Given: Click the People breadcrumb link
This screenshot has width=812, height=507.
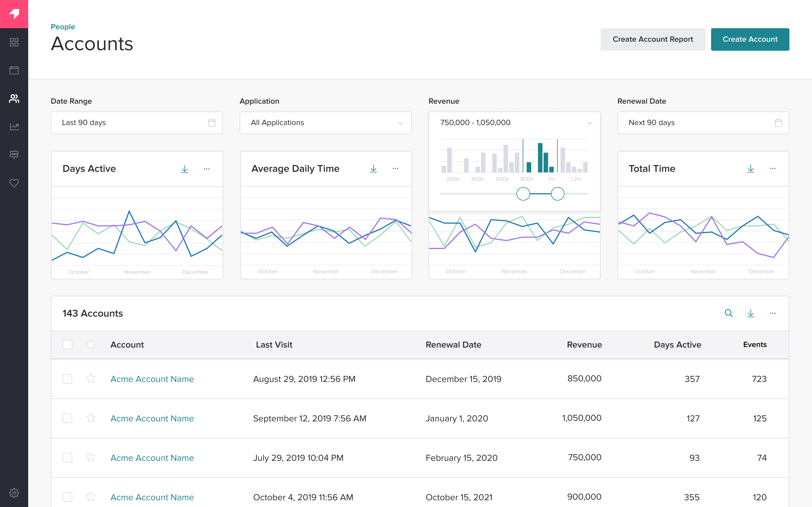Looking at the screenshot, I should coord(63,27).
